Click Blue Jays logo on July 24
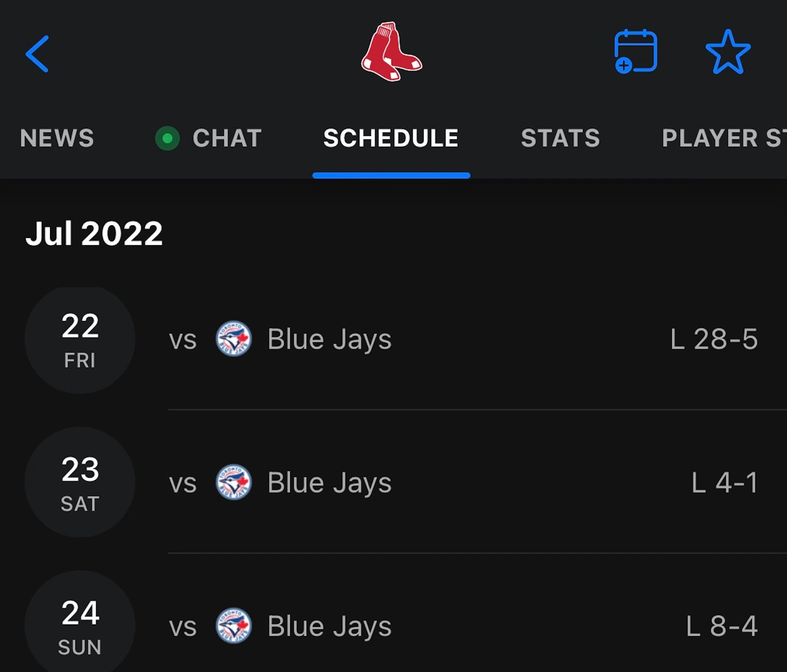The image size is (787, 672). pyautogui.click(x=234, y=626)
